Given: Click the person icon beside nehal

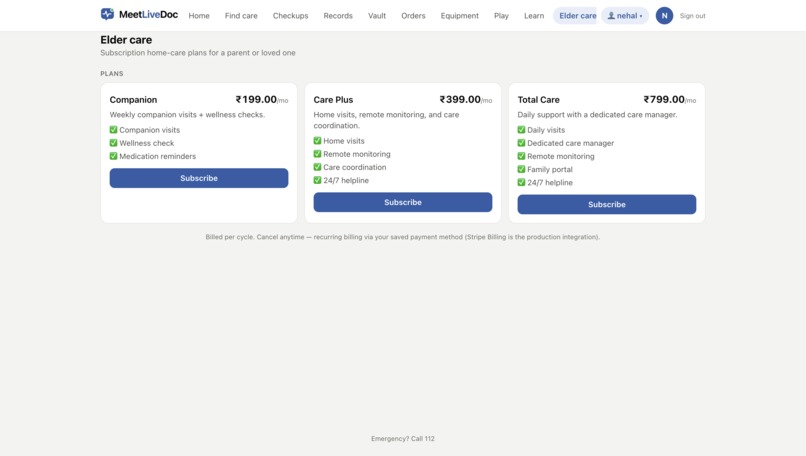Looking at the screenshot, I should [611, 16].
